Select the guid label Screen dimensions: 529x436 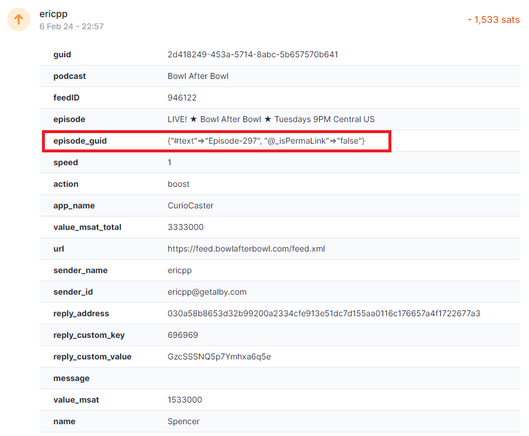click(62, 55)
